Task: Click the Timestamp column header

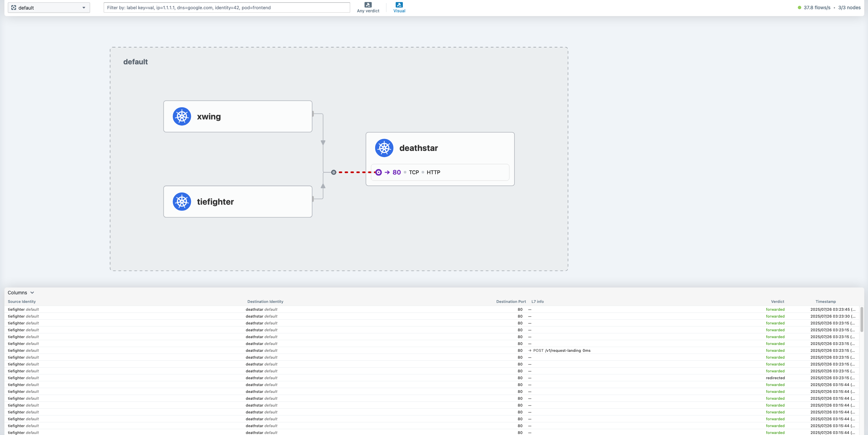Action: coord(825,302)
